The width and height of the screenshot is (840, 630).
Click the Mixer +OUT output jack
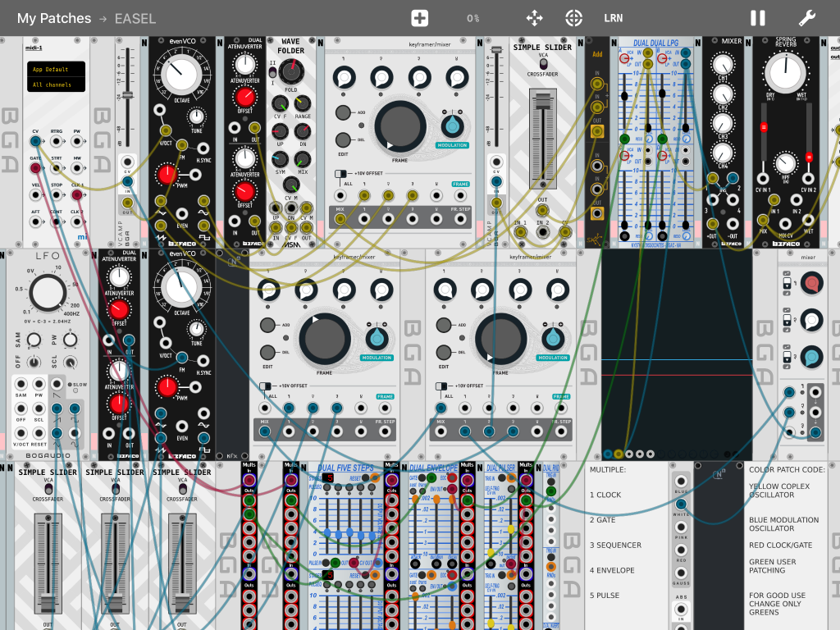pos(713,224)
